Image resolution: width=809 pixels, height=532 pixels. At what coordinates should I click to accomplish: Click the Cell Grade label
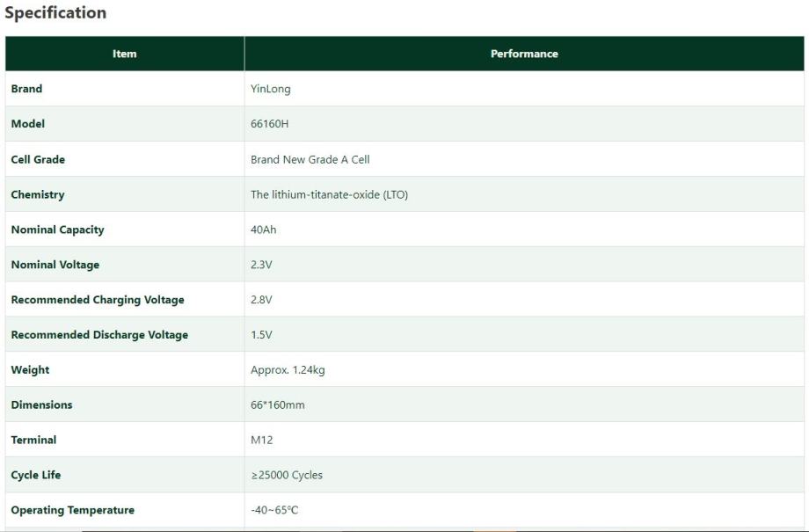click(38, 159)
